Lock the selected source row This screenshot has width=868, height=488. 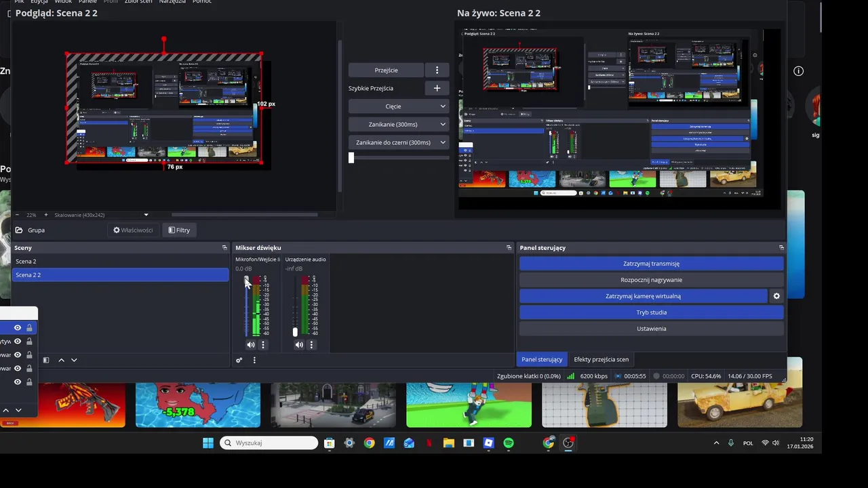[29, 328]
